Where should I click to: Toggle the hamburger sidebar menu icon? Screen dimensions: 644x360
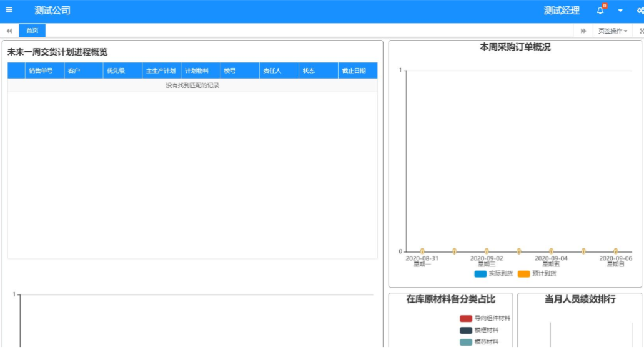coord(9,10)
